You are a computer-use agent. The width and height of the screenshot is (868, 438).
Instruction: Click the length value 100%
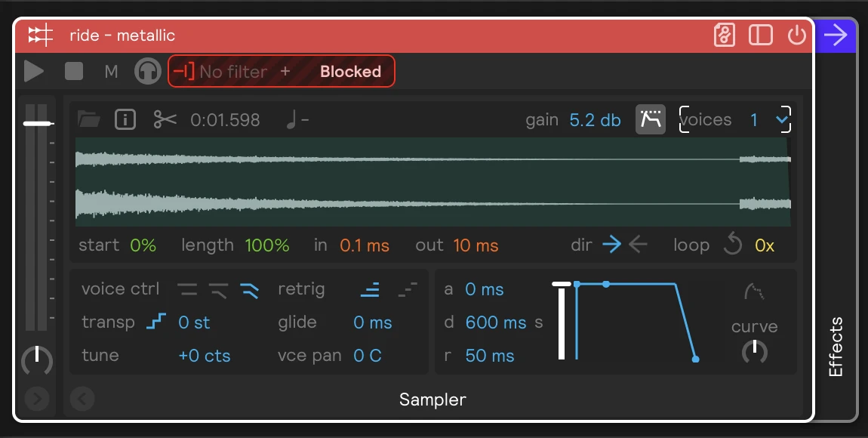click(267, 245)
